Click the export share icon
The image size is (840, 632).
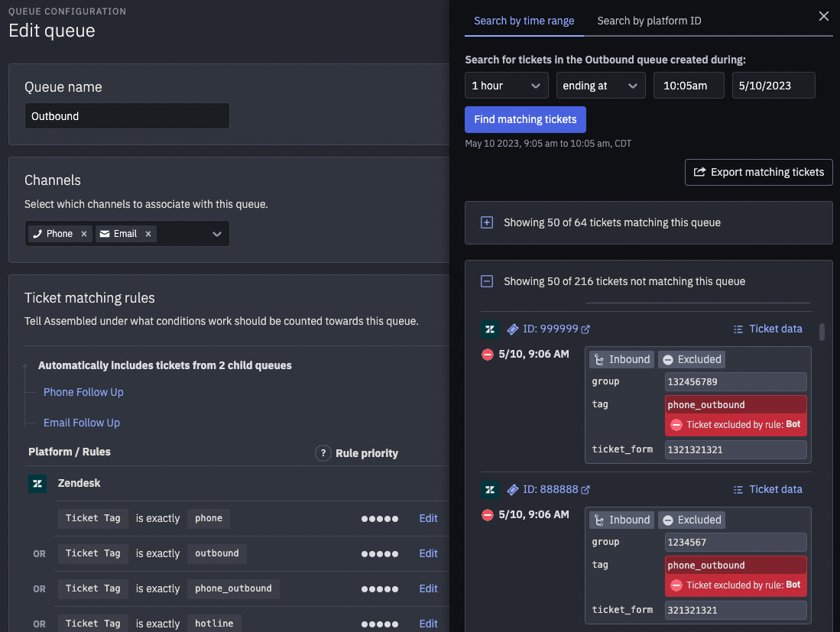click(x=699, y=172)
